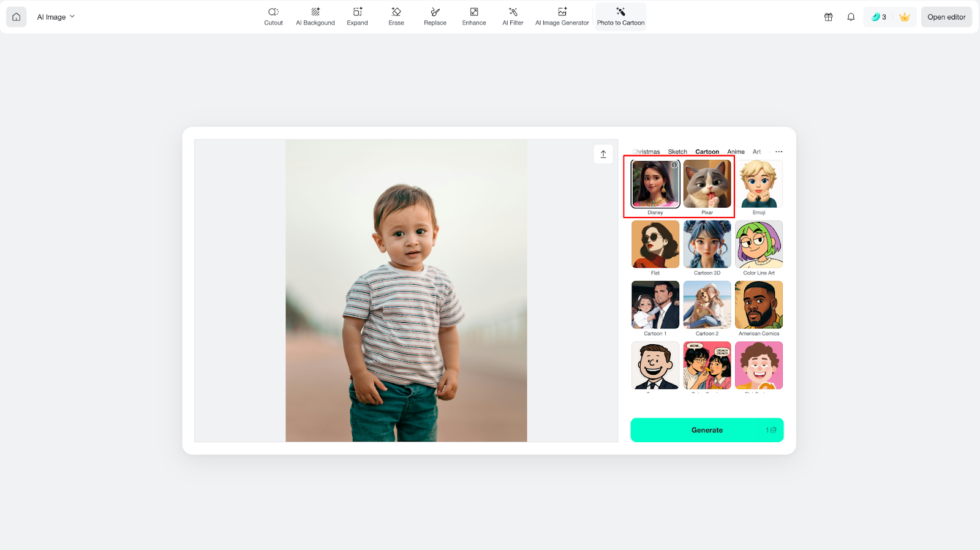The image size is (980, 550).
Task: Open the notifications bell
Action: 851,17
